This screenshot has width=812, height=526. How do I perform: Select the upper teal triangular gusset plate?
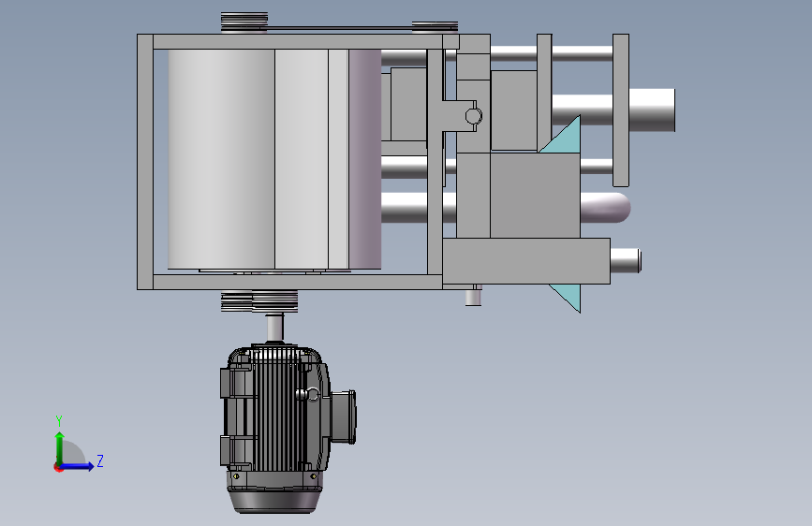coord(565,139)
